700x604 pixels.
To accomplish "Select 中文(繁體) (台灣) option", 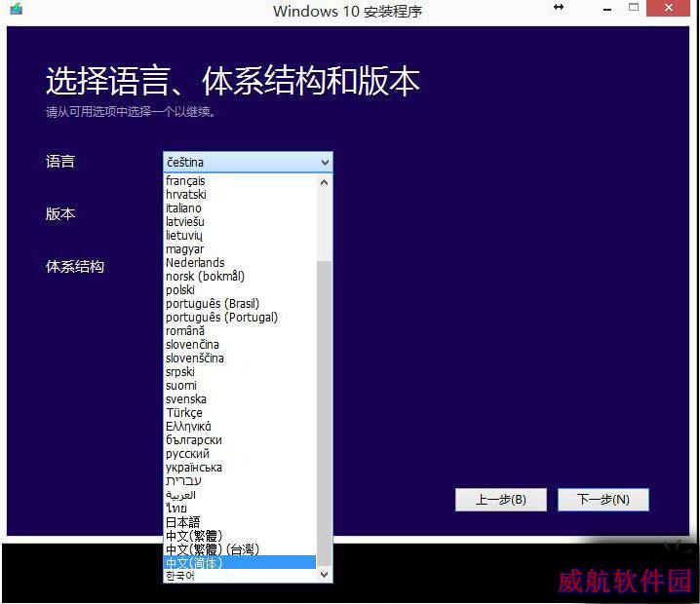I will [x=240, y=549].
